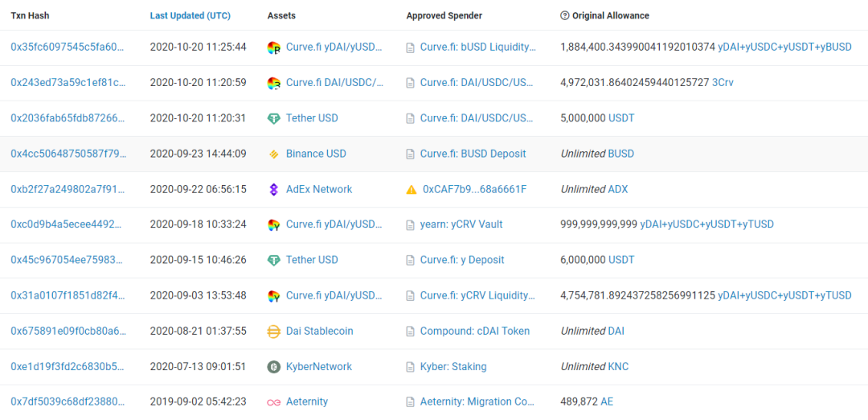The height and width of the screenshot is (420, 868).
Task: Click the KyberNetwork token icon
Action: point(274,367)
